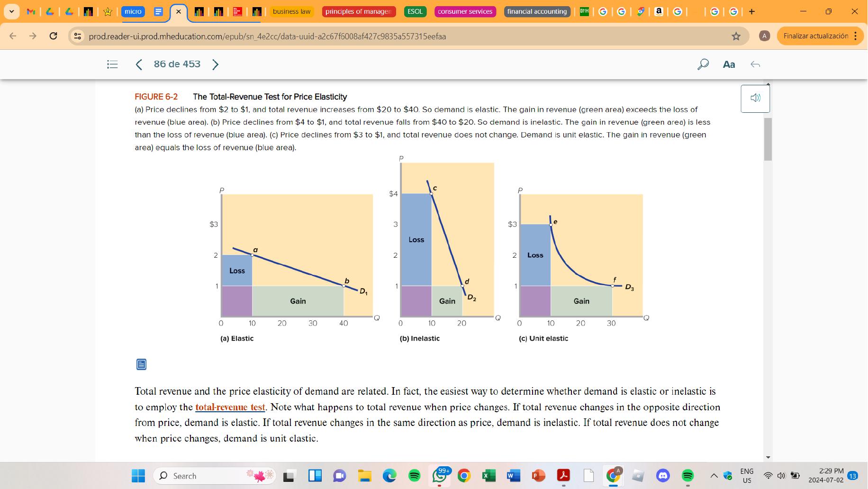Play read-aloud with the speaker icon
This screenshot has width=868, height=489.
(x=755, y=98)
